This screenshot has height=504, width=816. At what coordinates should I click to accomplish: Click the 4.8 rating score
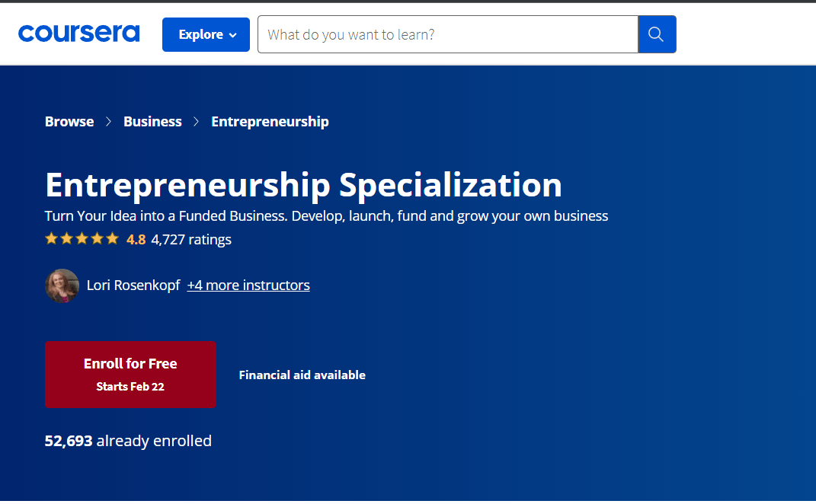click(135, 239)
